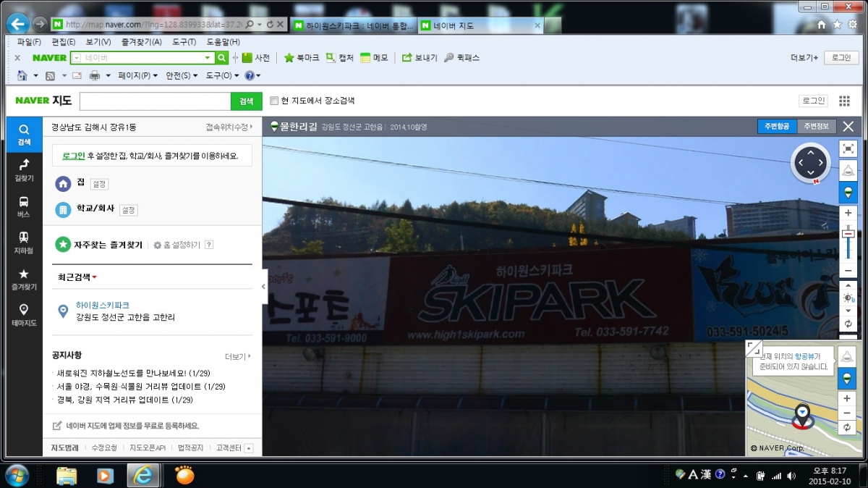The width and height of the screenshot is (868, 488).
Task: Open 하이원스키파크 recent search link
Action: click(x=103, y=305)
